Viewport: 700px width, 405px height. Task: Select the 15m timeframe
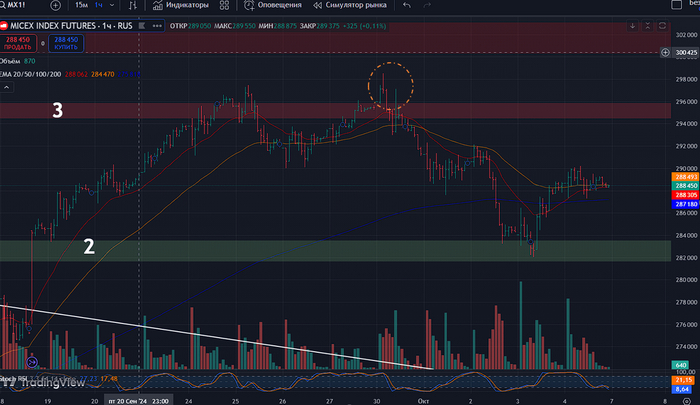(x=80, y=5)
